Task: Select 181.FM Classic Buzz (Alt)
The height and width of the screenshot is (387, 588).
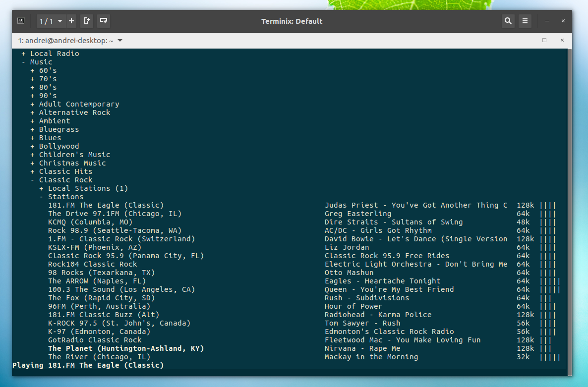Action: coord(104,315)
